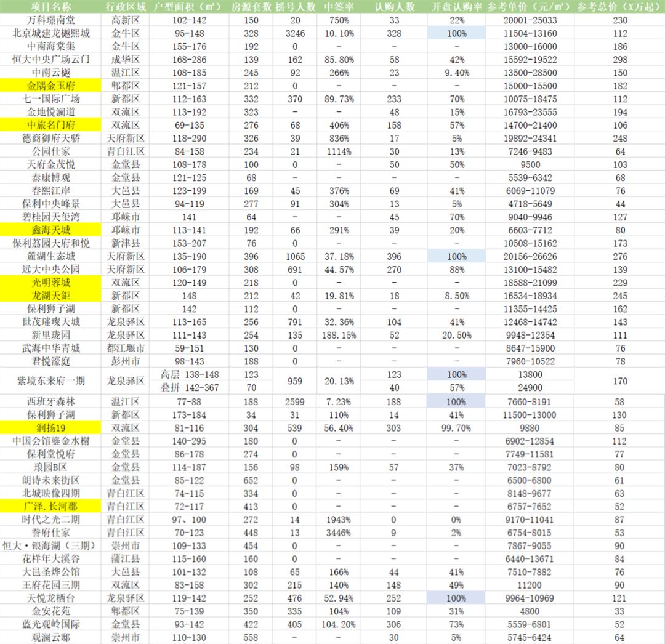665x644 pixels.
Task: Select the 北京城建龙樾熙城 project cell
Action: 51,33
